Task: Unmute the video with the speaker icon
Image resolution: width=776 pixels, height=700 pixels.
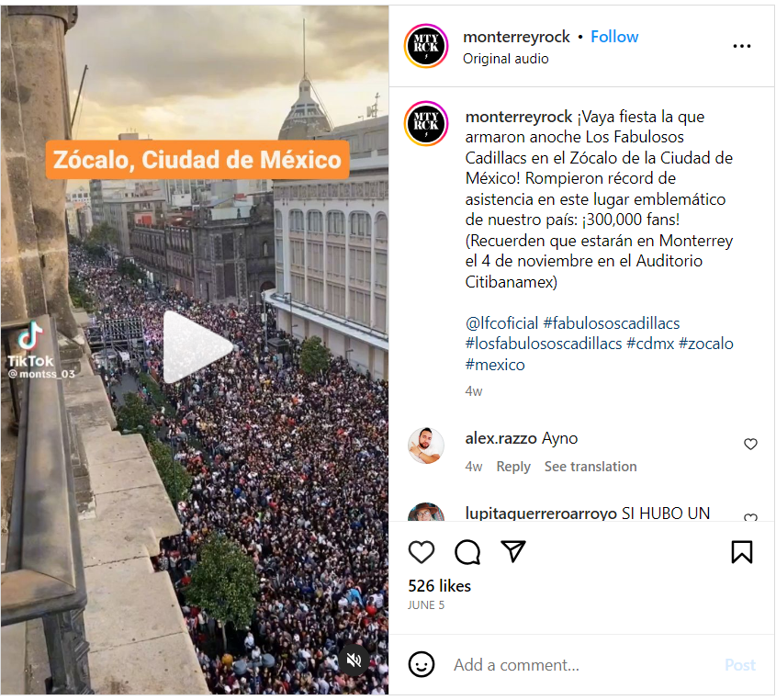Action: tap(354, 660)
